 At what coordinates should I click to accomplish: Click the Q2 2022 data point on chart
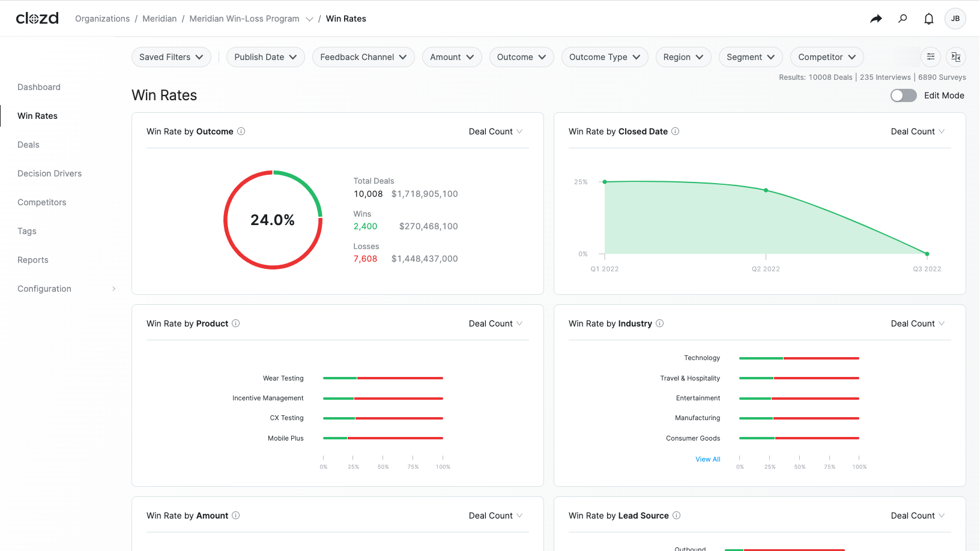click(766, 190)
